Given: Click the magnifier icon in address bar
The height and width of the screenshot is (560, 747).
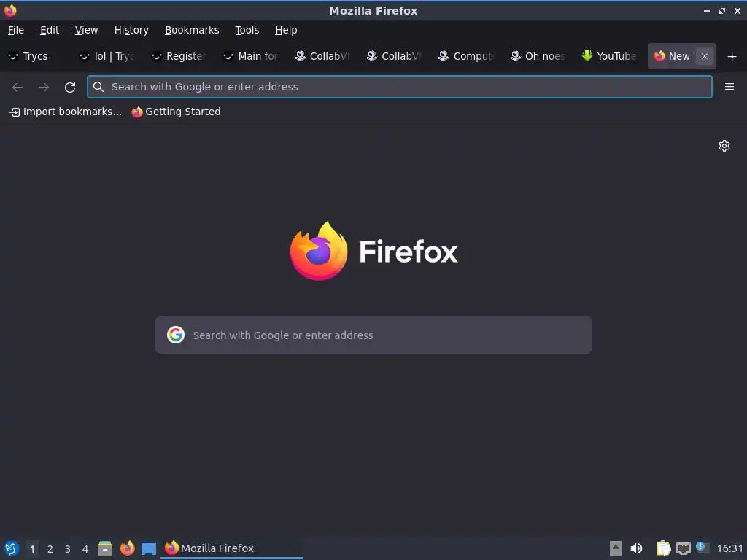Looking at the screenshot, I should point(98,87).
